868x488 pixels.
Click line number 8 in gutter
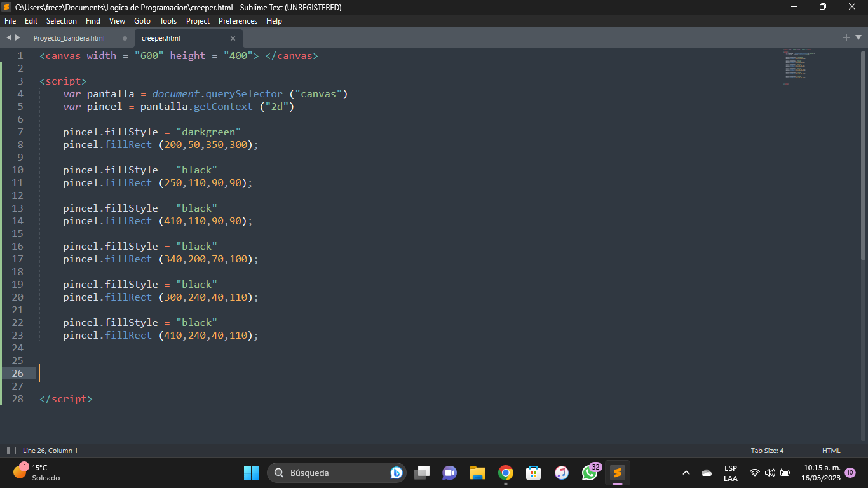20,145
